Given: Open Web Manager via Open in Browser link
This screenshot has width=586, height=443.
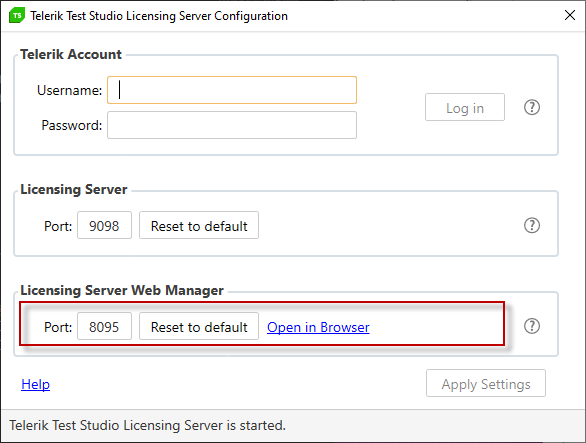Looking at the screenshot, I should point(318,327).
